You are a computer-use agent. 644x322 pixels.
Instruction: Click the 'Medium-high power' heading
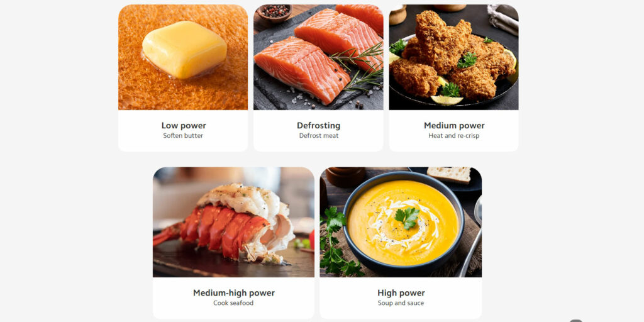coord(234,293)
